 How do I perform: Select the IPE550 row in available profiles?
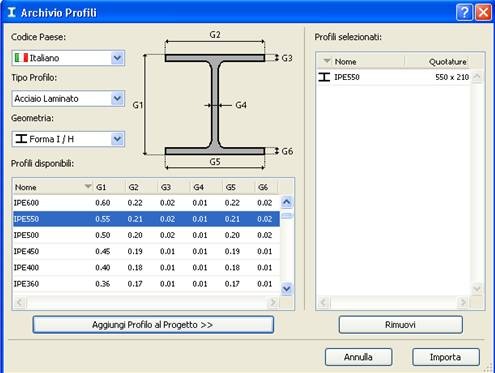tap(146, 219)
